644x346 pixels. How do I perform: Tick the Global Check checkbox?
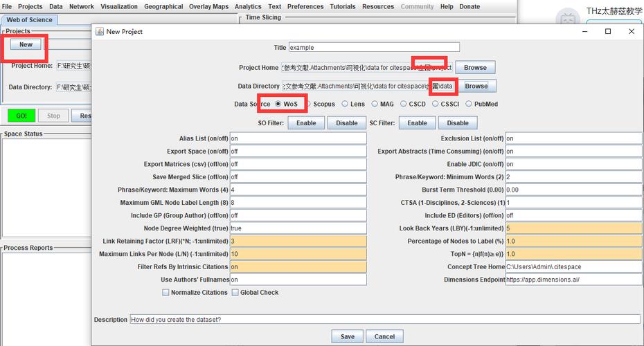(x=235, y=292)
